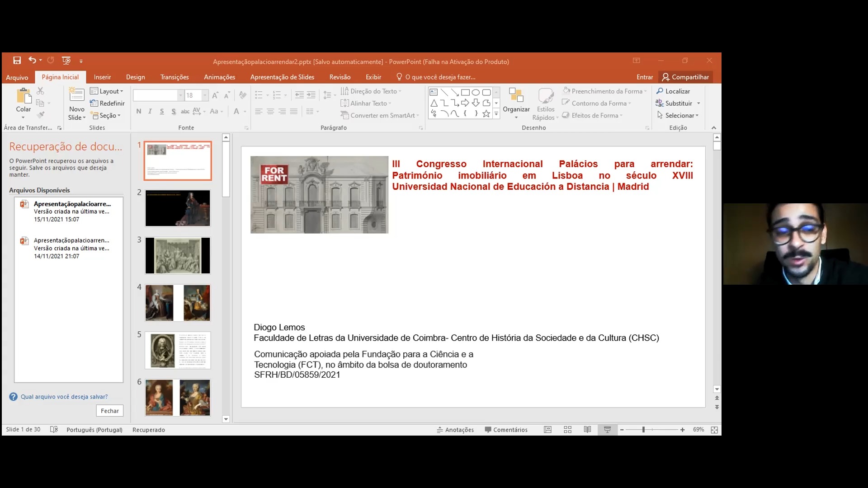Decrease list indent level
Viewport: 868px width, 488px height.
299,95
